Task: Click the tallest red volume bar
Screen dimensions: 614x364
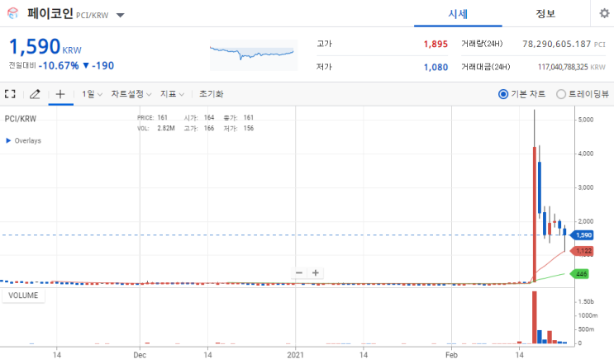Action: click(534, 317)
